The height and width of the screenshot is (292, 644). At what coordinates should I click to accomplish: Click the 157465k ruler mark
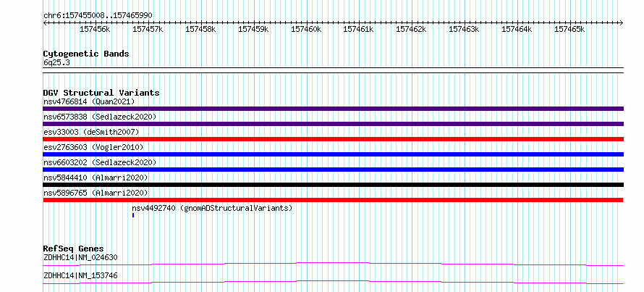(x=569, y=29)
